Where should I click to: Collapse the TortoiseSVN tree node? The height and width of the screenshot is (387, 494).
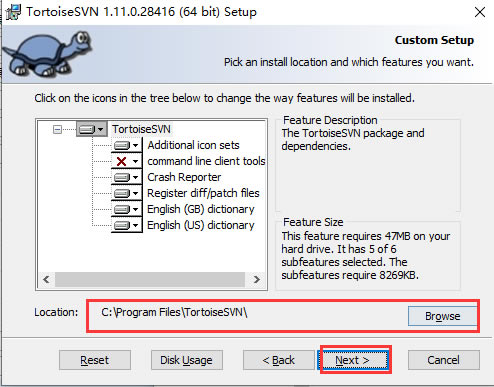[x=57, y=129]
